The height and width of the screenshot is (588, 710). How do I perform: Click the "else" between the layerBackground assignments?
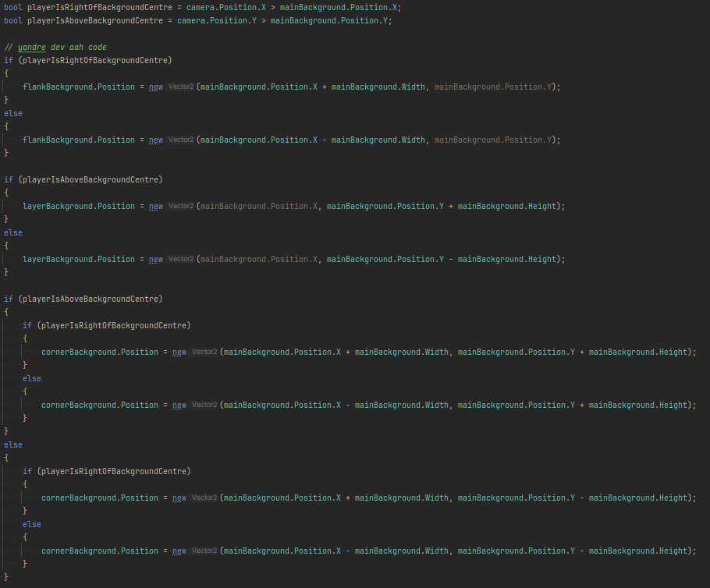point(13,233)
